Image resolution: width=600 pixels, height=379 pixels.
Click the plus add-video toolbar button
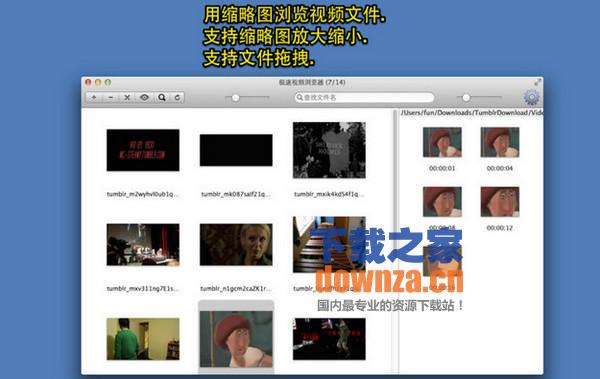coord(94,98)
